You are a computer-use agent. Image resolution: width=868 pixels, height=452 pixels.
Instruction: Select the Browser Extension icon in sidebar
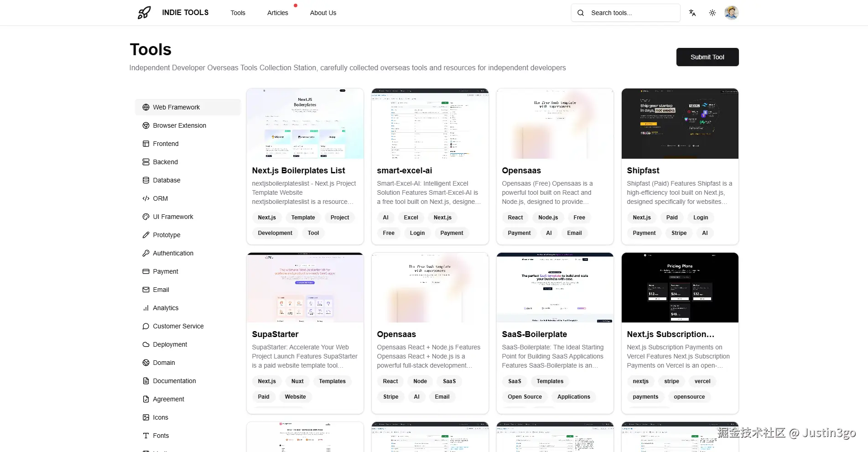pos(146,125)
